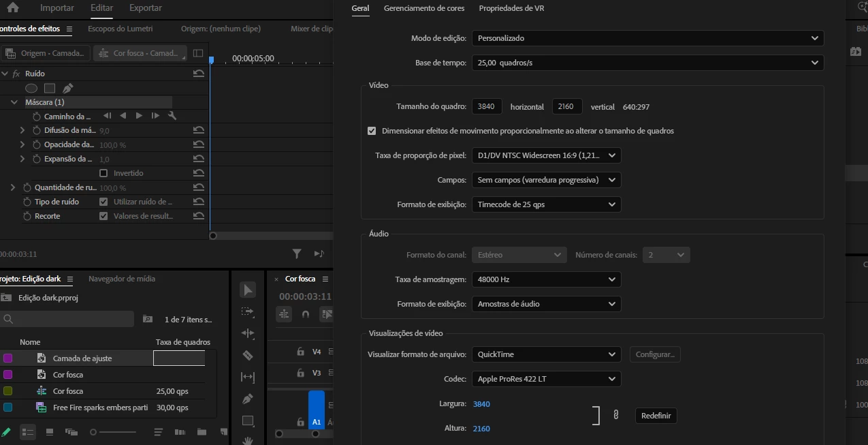Toggle stopwatch for Tipo de ruído
868x445 pixels.
pos(27,202)
